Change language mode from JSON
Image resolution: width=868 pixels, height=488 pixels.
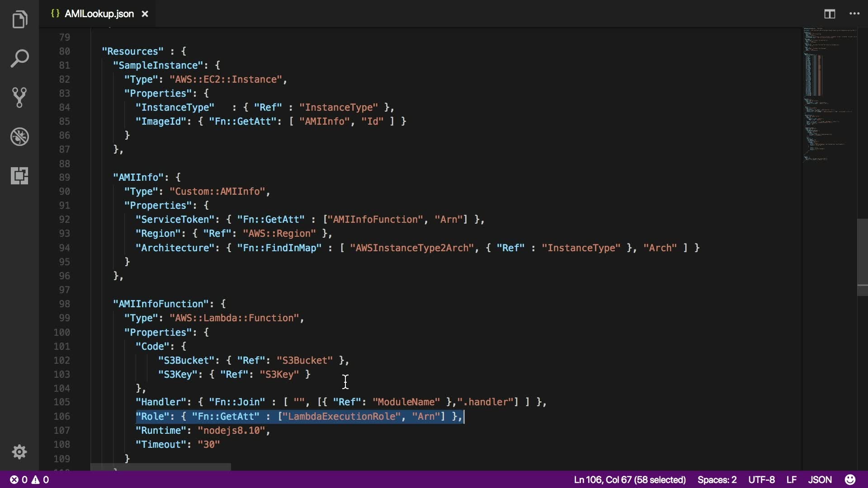click(820, 479)
